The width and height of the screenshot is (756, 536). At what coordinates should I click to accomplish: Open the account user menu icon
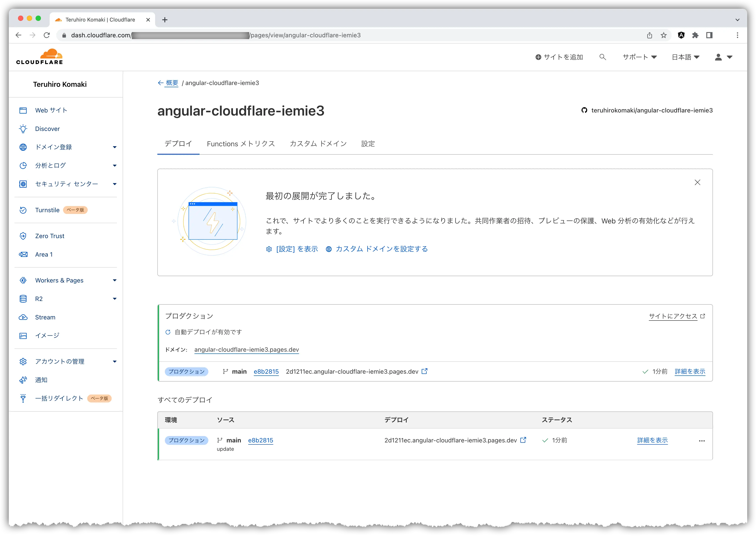pyautogui.click(x=718, y=57)
